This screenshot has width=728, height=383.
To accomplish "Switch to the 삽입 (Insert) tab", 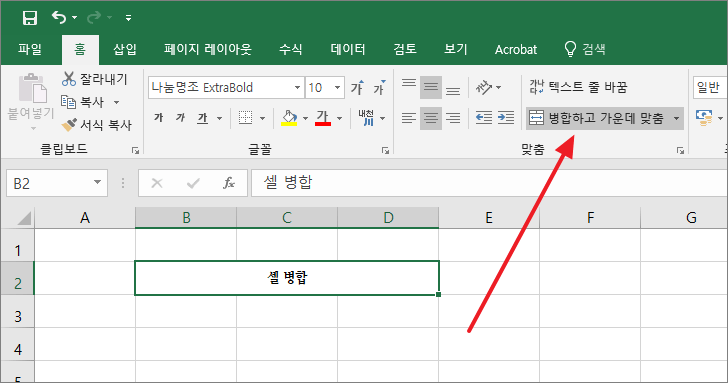I will pos(125,49).
